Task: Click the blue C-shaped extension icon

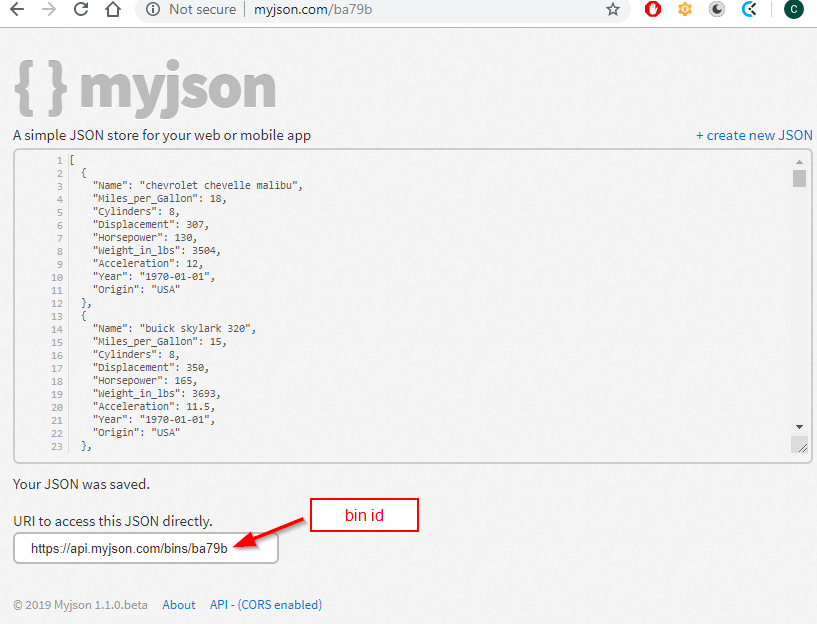Action: click(x=750, y=11)
